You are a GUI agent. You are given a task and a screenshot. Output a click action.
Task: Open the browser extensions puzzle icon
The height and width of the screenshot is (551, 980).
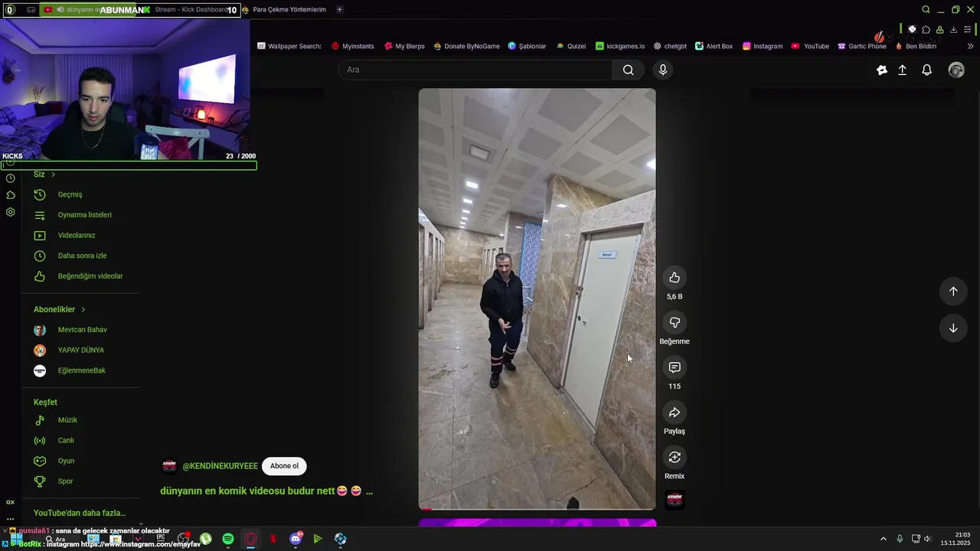pyautogui.click(x=926, y=30)
